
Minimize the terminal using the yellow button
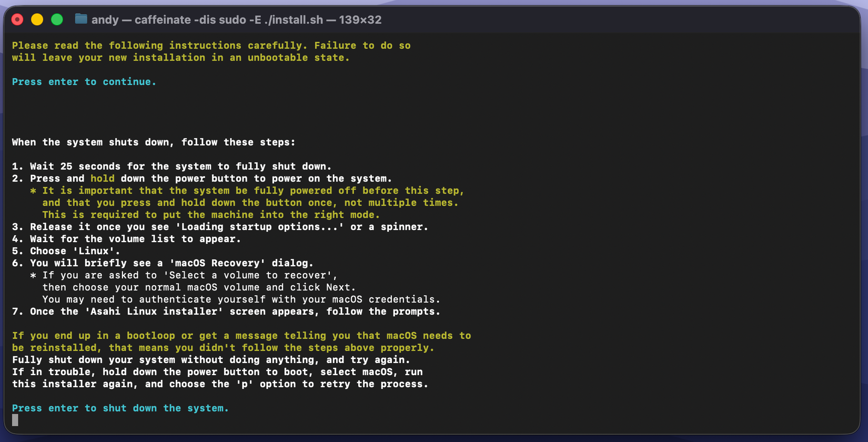tap(37, 19)
